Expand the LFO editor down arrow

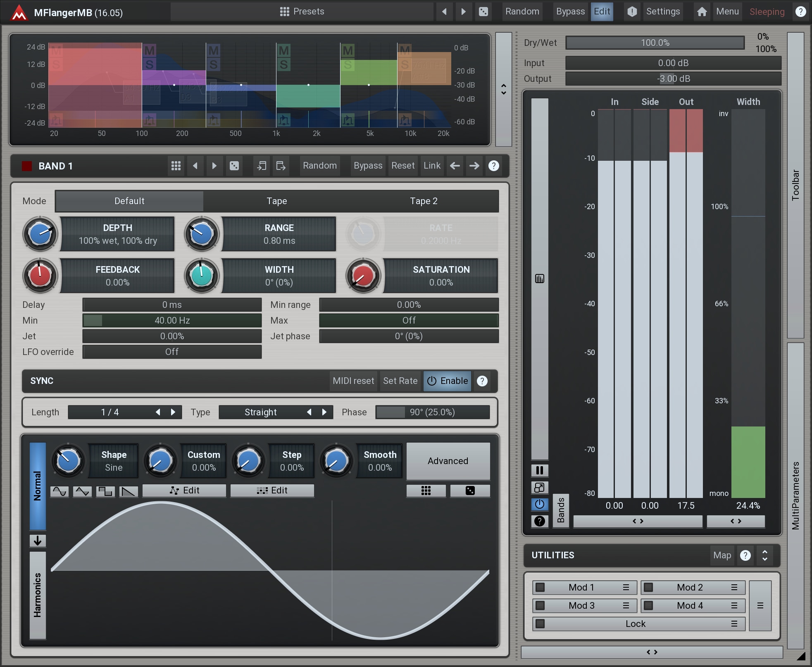pos(38,541)
